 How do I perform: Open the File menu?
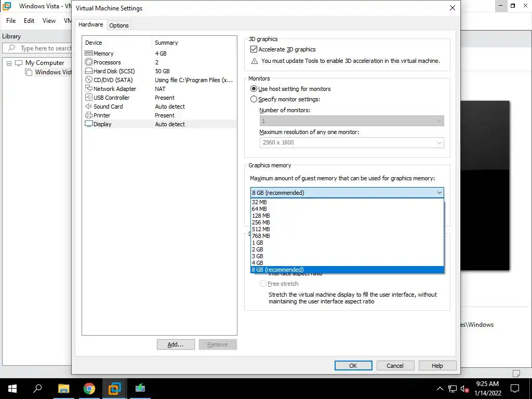tap(11, 21)
